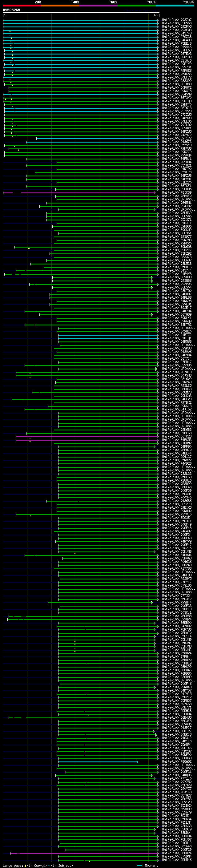Click label UniRef100_A9PIV9
This screenshot has height=868, width=197.
(x=177, y=64)
